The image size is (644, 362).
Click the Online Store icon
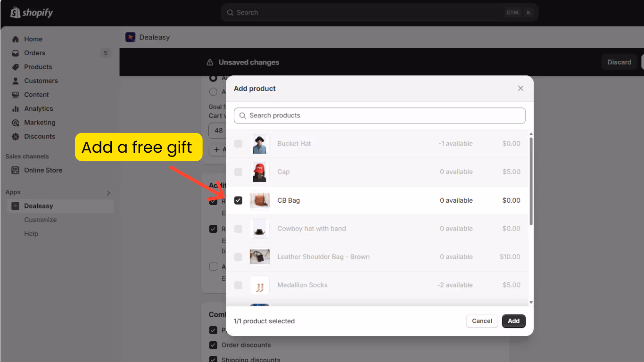16,170
